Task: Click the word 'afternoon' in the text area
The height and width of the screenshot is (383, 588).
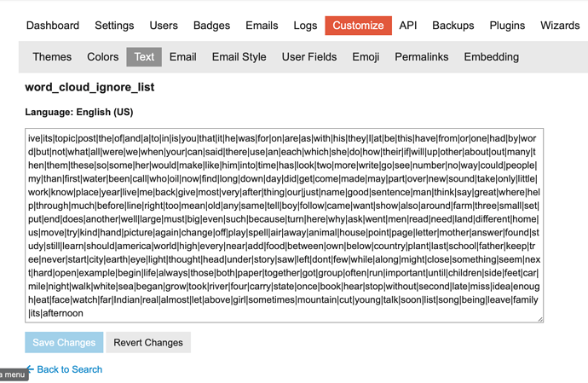Action: coord(62,313)
